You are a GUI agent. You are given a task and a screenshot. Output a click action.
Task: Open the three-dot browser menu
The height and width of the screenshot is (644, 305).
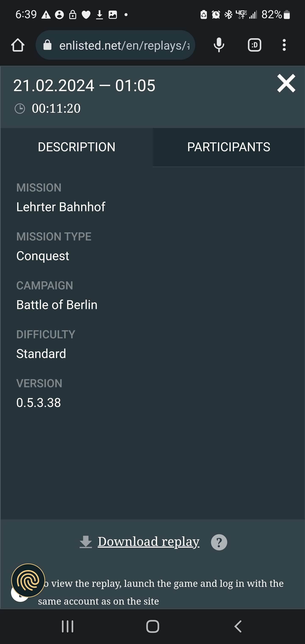[284, 45]
